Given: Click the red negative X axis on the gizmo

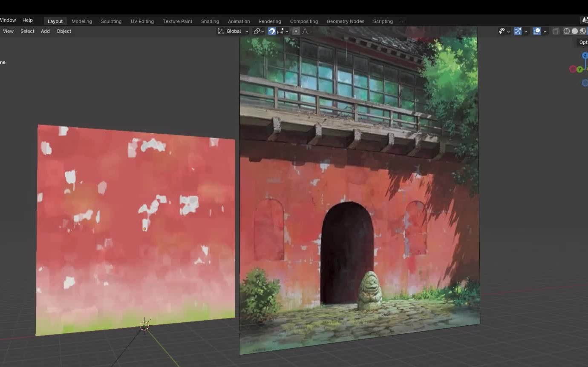Looking at the screenshot, I should [573, 69].
